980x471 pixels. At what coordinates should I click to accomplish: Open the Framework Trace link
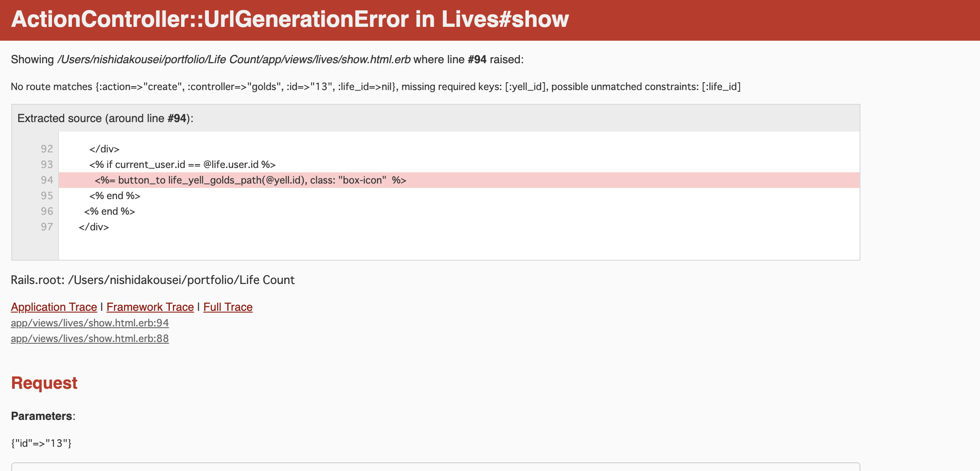(150, 307)
